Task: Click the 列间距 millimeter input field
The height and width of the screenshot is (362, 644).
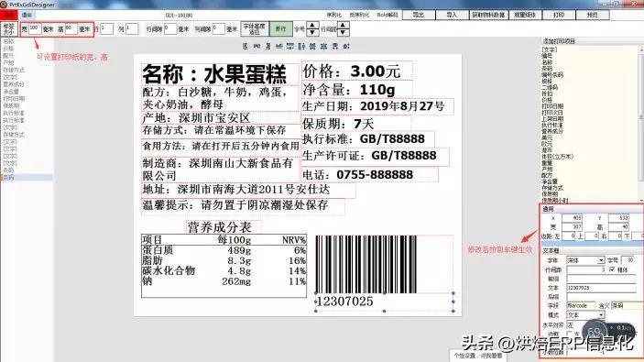Action: (219, 28)
